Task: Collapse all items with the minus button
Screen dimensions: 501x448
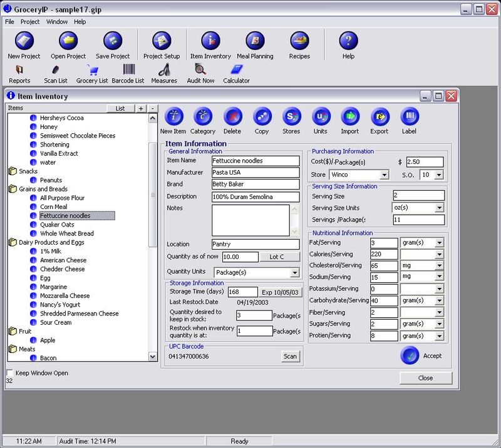Action: pyautogui.click(x=153, y=109)
